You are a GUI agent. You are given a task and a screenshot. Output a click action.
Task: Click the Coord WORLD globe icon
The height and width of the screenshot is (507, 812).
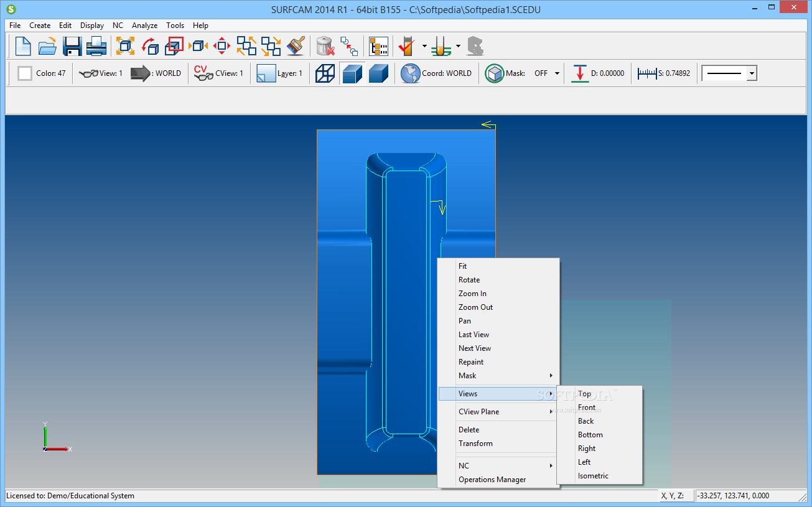(x=411, y=73)
